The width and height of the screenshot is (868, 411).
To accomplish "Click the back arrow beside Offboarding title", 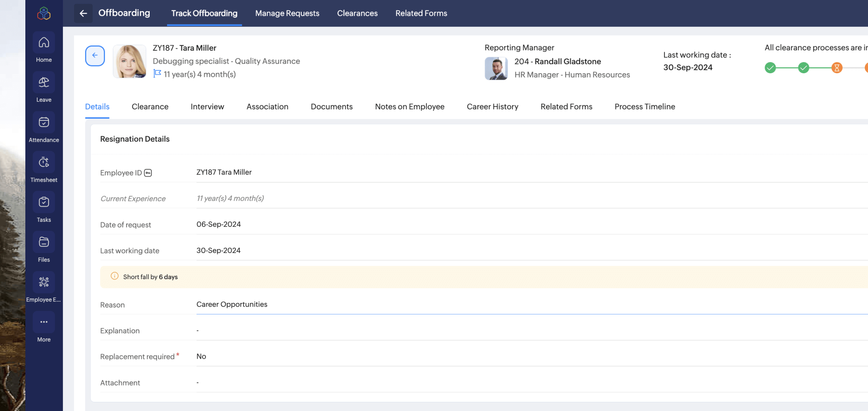I will [83, 13].
